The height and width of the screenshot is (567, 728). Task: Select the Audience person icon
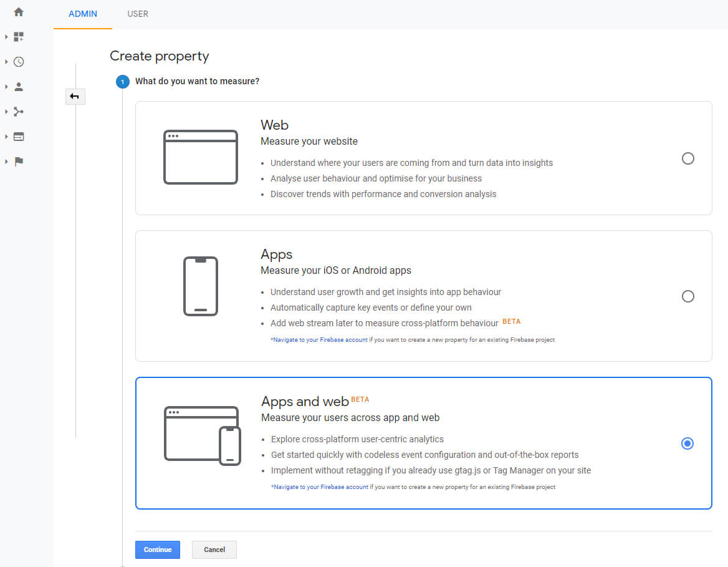click(x=19, y=87)
